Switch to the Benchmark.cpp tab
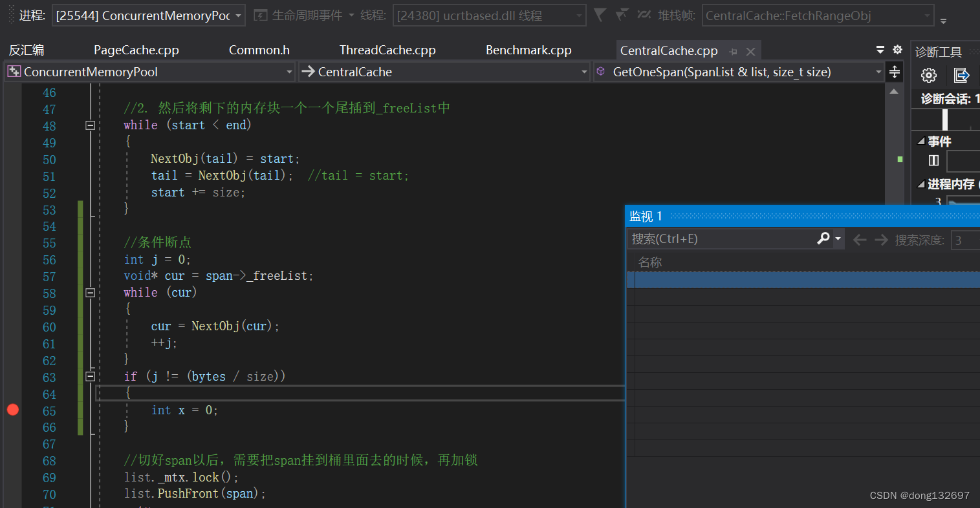 pyautogui.click(x=528, y=50)
